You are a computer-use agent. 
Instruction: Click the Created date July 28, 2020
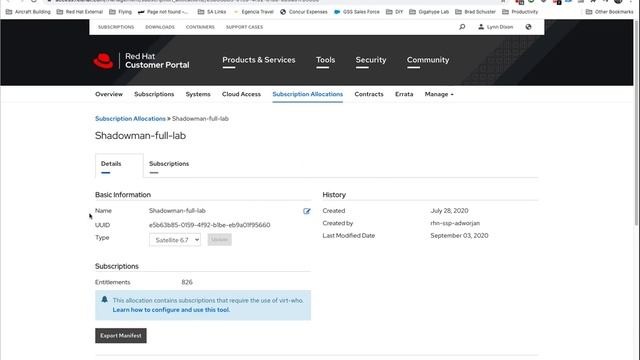(x=449, y=211)
